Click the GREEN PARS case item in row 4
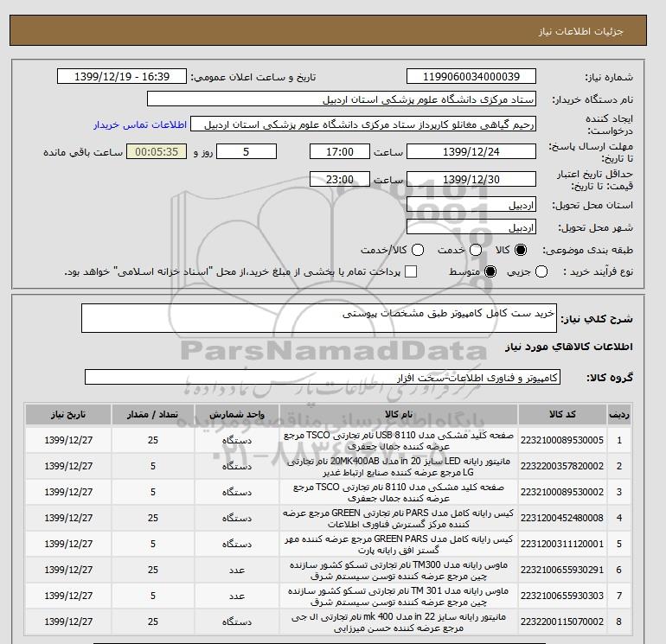666x644 pixels. point(399,519)
